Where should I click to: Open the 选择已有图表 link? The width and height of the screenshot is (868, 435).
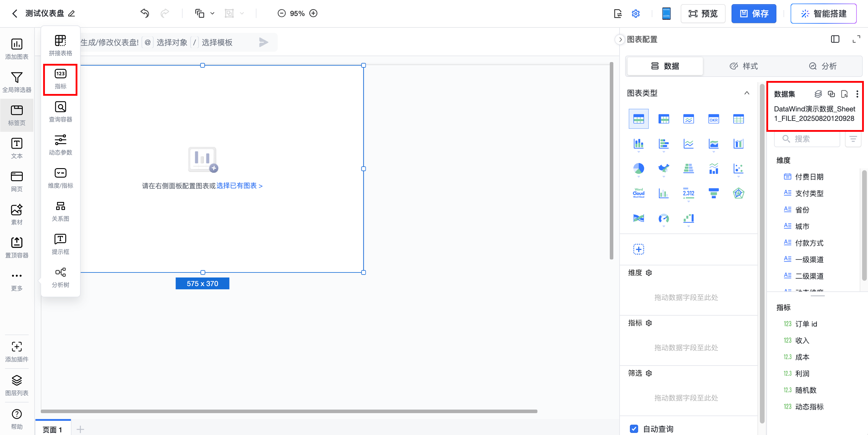[239, 186]
